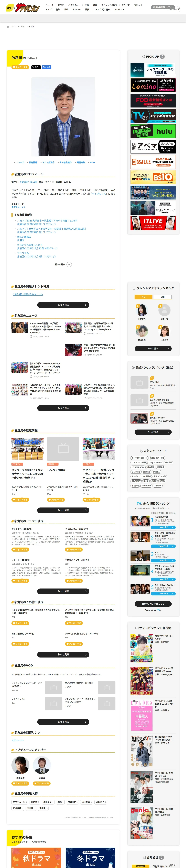
Task: Share profile with the X ポスト button
Action: [x=36, y=67]
